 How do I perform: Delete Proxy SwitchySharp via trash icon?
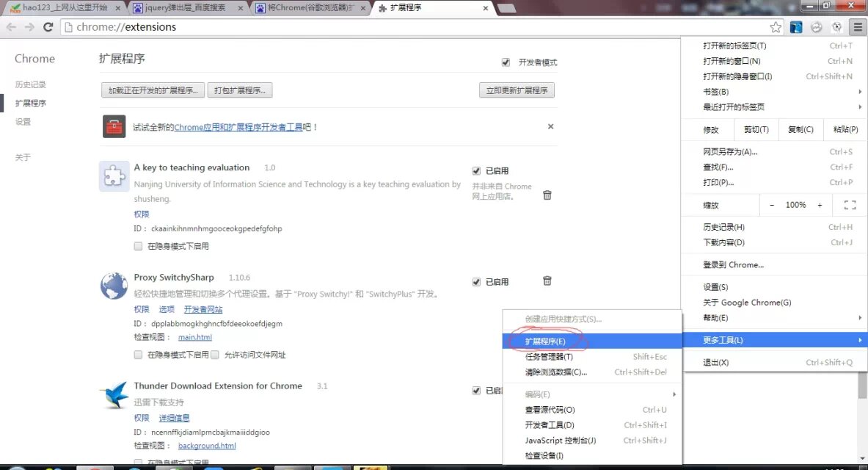pos(547,281)
